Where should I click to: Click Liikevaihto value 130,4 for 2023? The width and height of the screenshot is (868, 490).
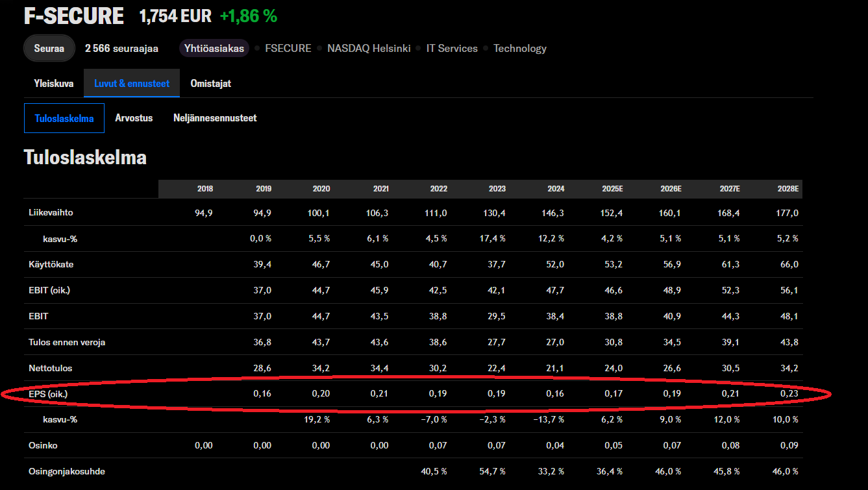pyautogui.click(x=495, y=213)
